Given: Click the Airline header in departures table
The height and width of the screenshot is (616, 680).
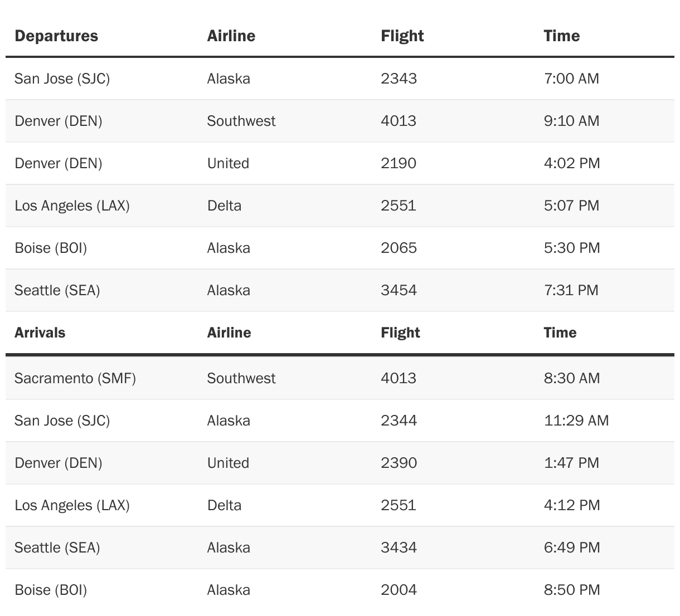Looking at the screenshot, I should pos(231,36).
